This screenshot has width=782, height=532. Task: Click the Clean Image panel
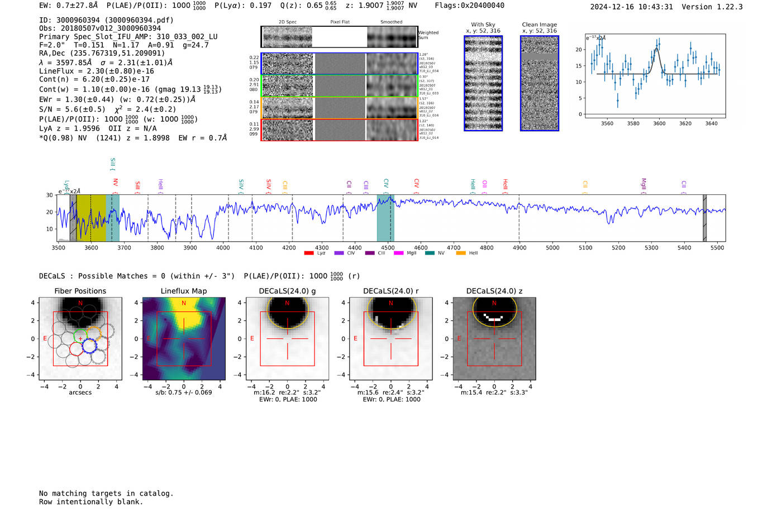(x=540, y=83)
